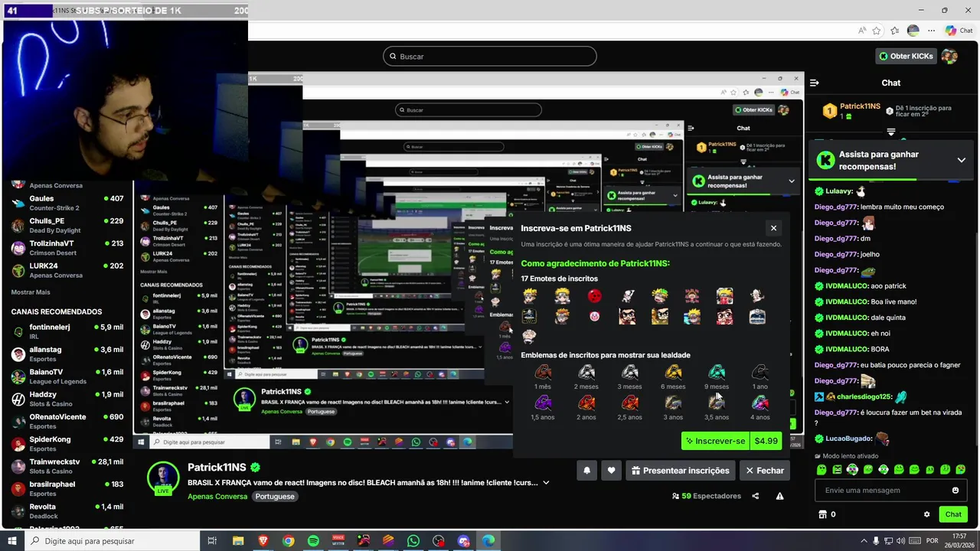Open the browser Chat copilot button

[959, 31]
